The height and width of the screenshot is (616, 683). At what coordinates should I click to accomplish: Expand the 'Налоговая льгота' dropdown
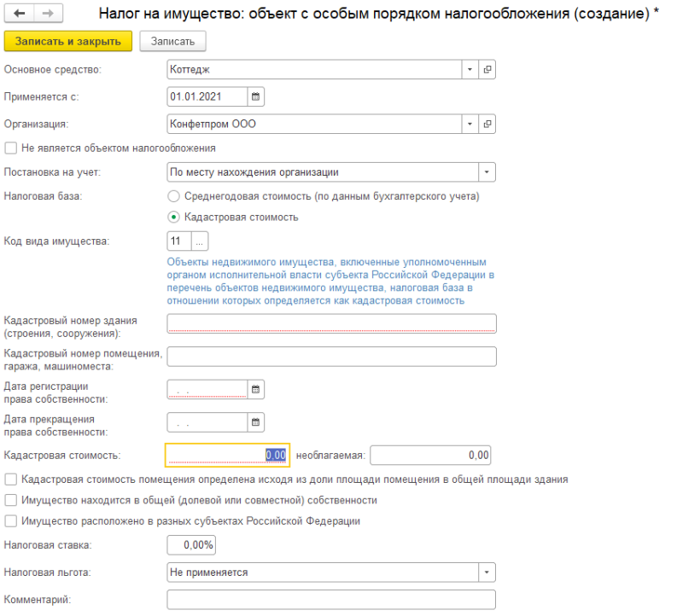(x=487, y=572)
